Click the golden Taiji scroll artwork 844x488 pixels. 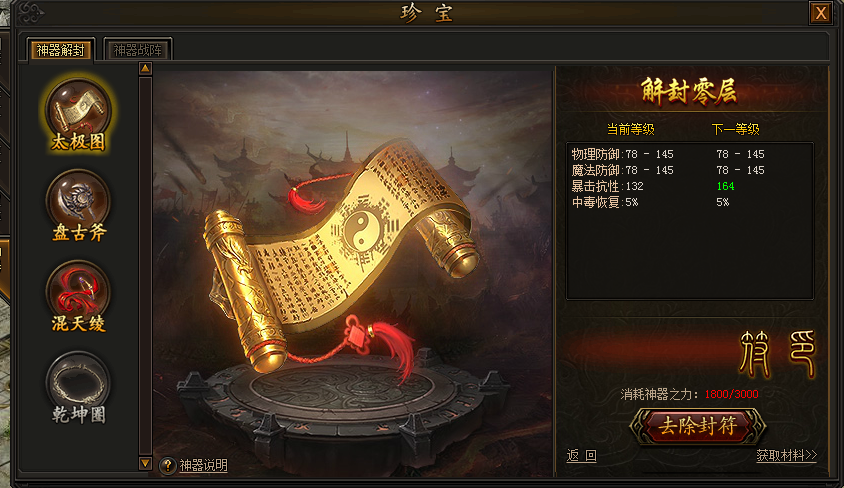341,253
